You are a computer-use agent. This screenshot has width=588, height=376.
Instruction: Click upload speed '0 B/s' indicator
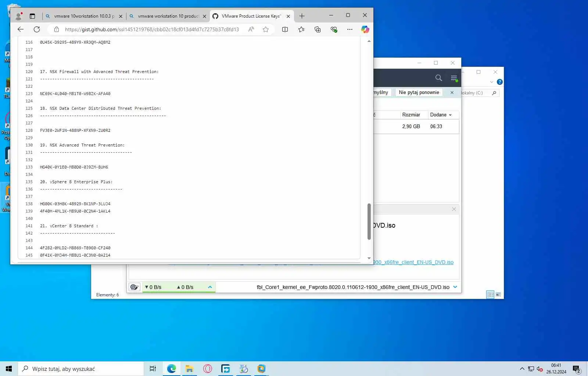coord(185,287)
